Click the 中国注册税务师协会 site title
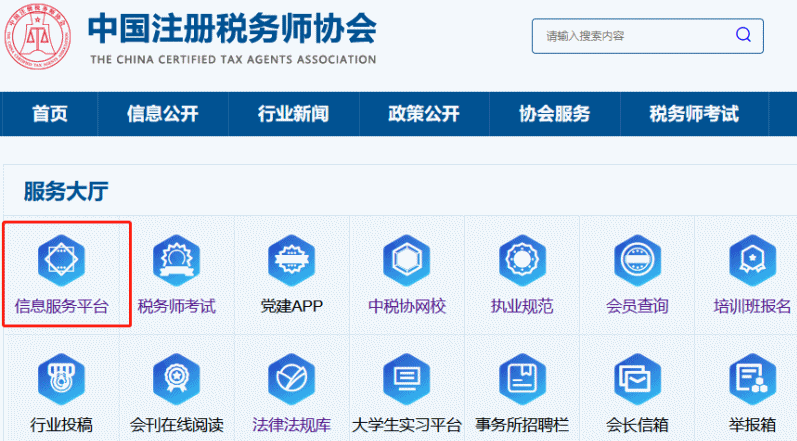 pos(232,28)
